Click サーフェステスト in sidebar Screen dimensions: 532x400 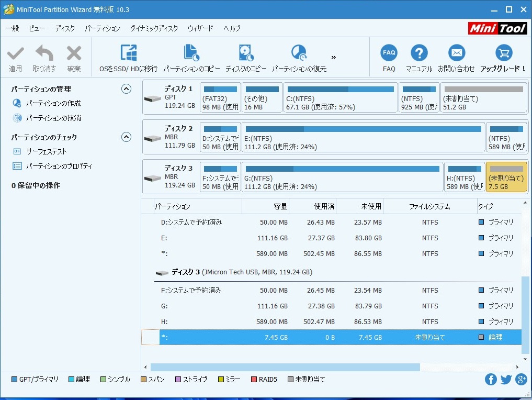47,152
